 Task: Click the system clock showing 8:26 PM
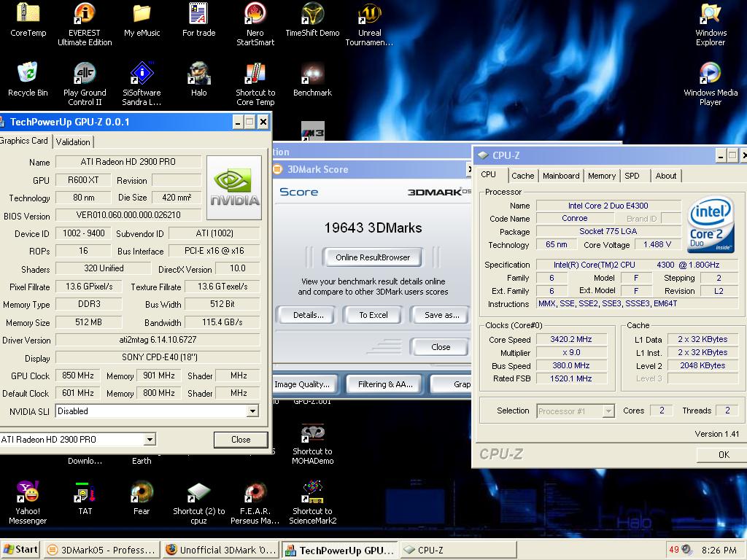(719, 550)
